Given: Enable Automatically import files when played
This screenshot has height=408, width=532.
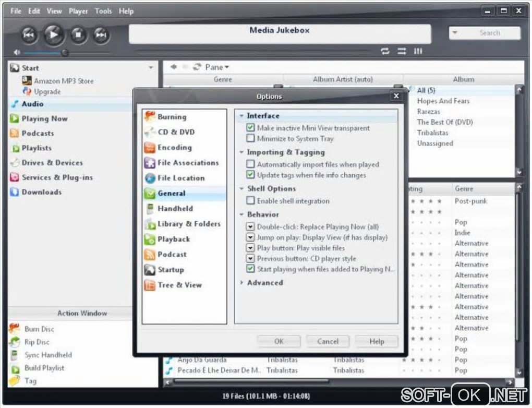Looking at the screenshot, I should 250,164.
